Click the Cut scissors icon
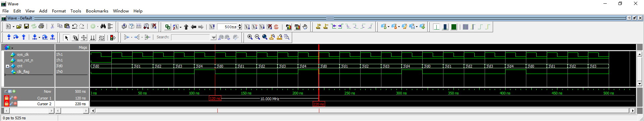Image resolution: width=644 pixels, height=121 pixels. [x=52, y=26]
